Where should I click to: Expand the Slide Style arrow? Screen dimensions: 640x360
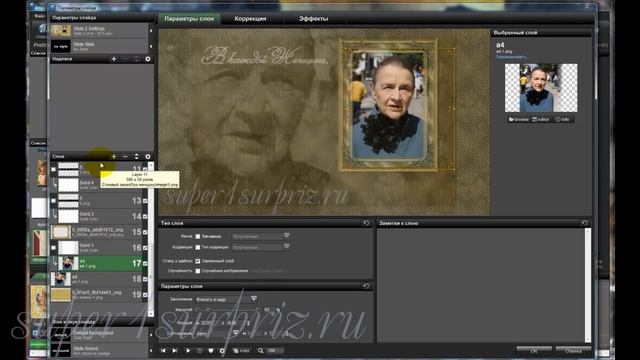(x=151, y=46)
